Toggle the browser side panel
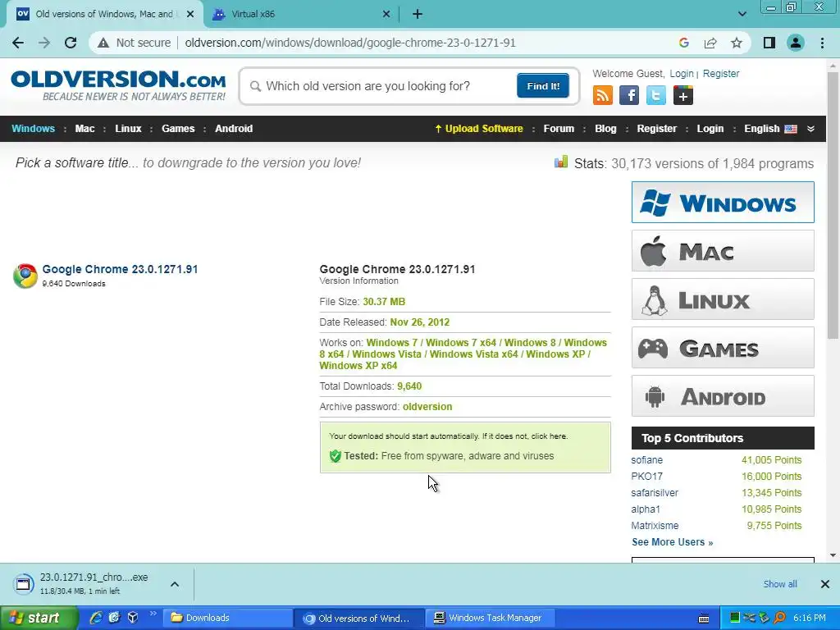This screenshot has height=630, width=840. [x=769, y=43]
